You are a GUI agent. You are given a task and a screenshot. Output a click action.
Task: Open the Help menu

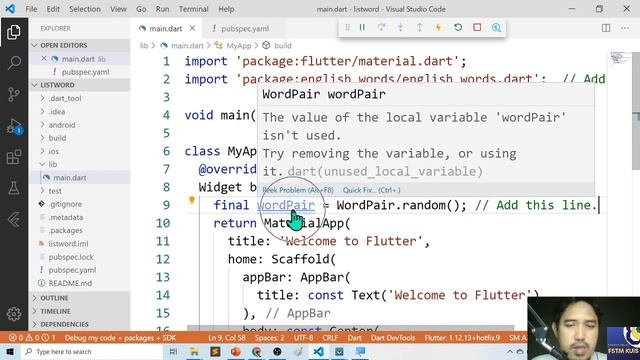tap(226, 9)
